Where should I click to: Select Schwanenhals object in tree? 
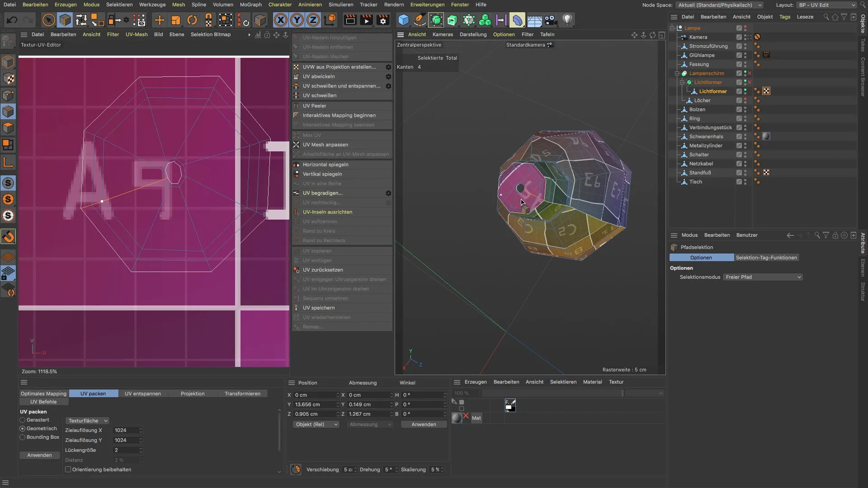pos(706,136)
